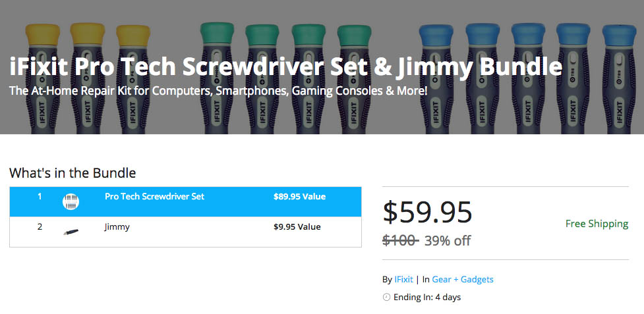Click the Jimmy tool thumbnail image
The image size is (644, 314).
(x=71, y=232)
